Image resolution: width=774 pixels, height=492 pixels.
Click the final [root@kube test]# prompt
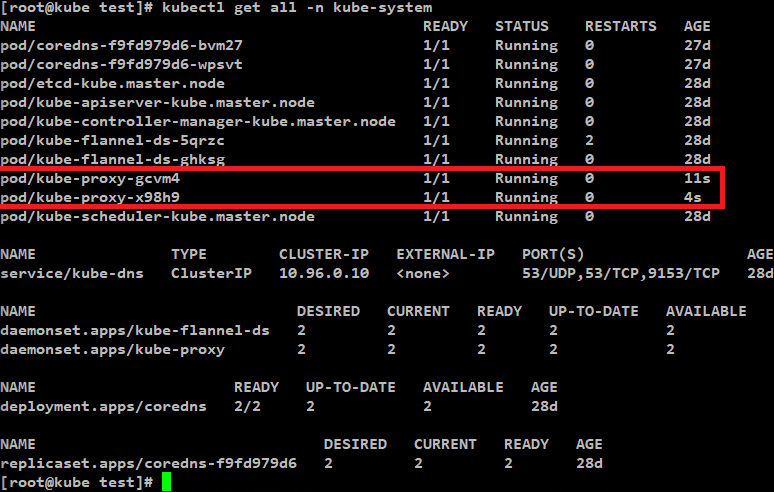pos(77,483)
